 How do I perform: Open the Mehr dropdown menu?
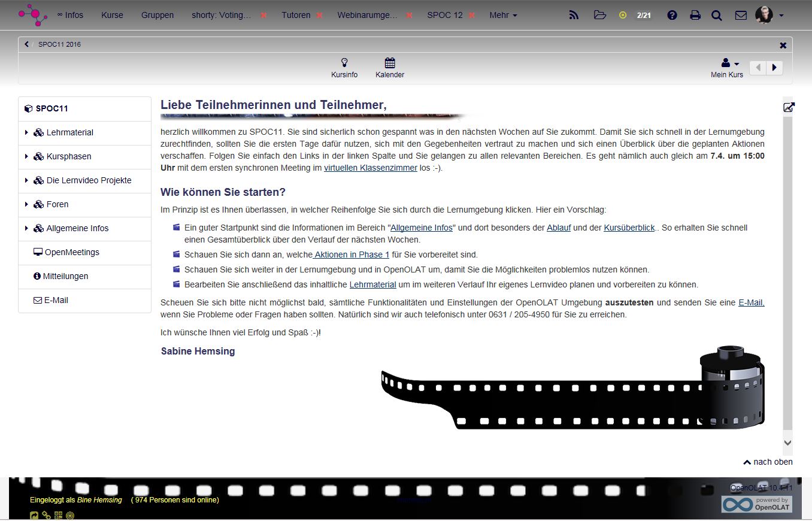503,15
